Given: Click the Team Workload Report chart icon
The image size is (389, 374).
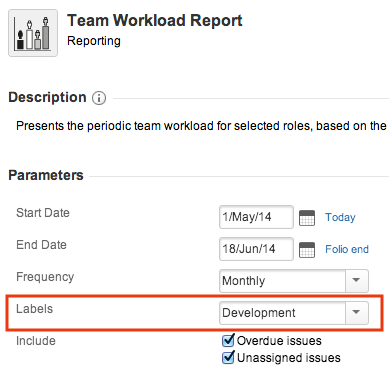Looking at the screenshot, I should click(33, 33).
